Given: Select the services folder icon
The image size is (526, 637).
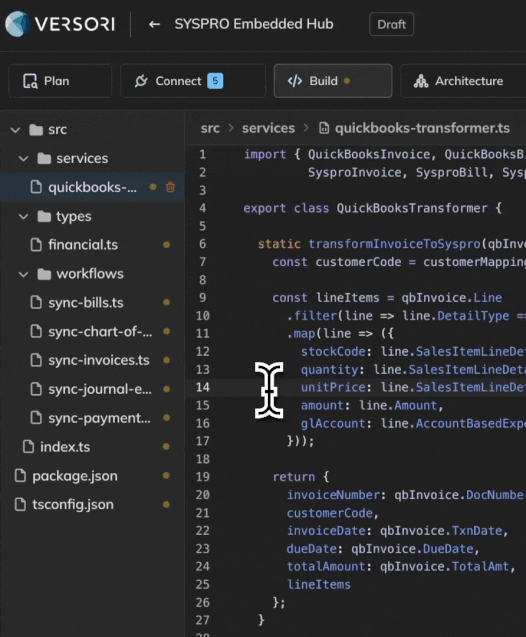Looking at the screenshot, I should click(x=44, y=158).
